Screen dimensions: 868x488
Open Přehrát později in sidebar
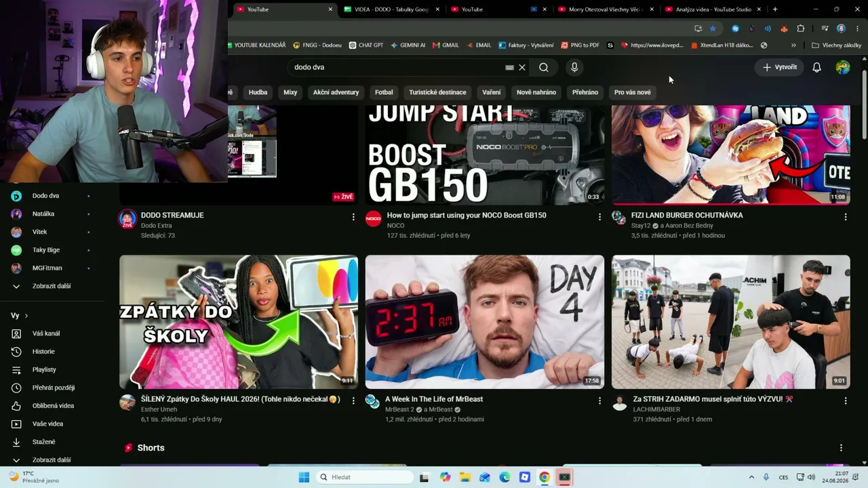52,388
